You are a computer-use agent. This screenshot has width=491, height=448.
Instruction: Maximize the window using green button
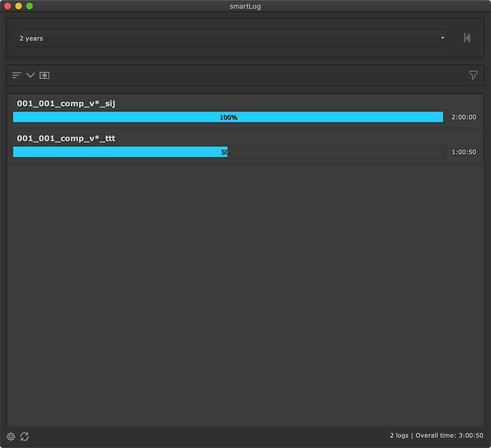click(30, 6)
